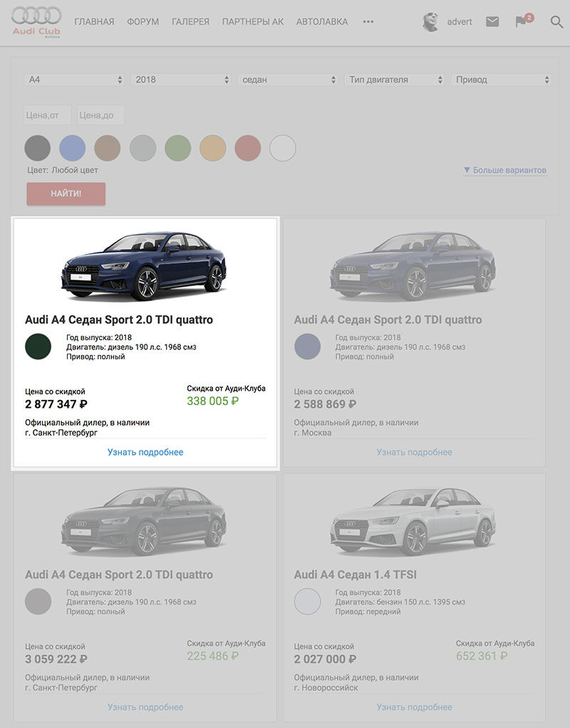Open the ГАЛЕРЕЯ section

click(190, 22)
